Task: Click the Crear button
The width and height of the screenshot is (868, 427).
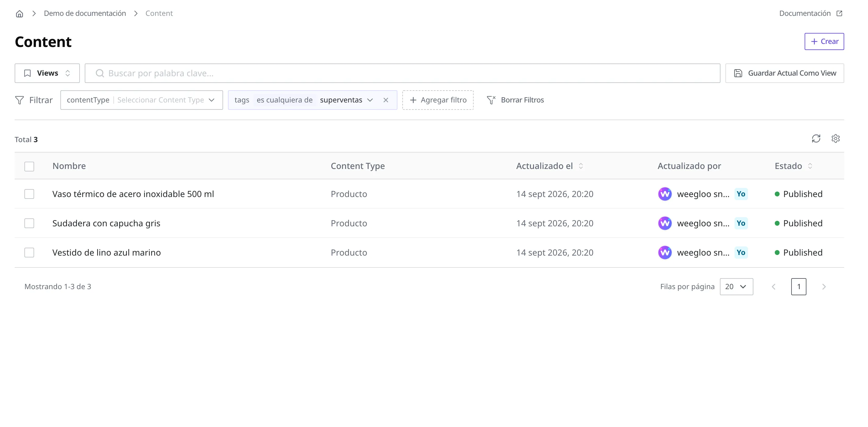Action: pos(824,41)
